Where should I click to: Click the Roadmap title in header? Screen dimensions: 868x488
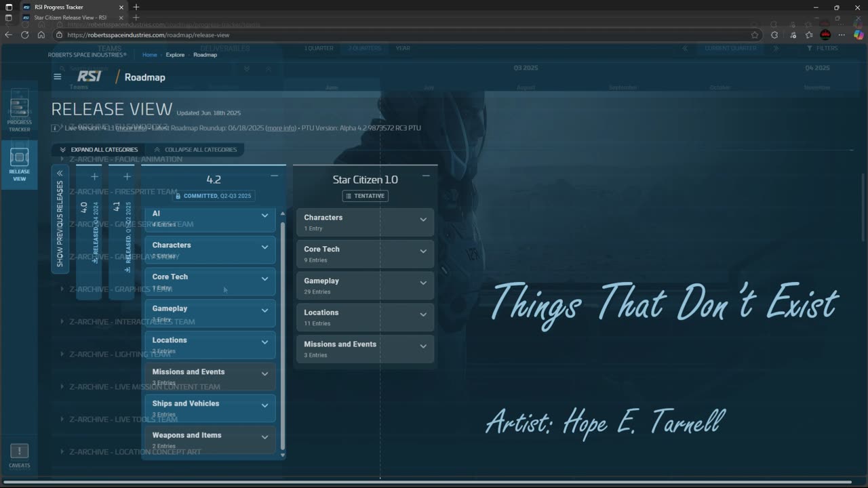click(x=145, y=77)
